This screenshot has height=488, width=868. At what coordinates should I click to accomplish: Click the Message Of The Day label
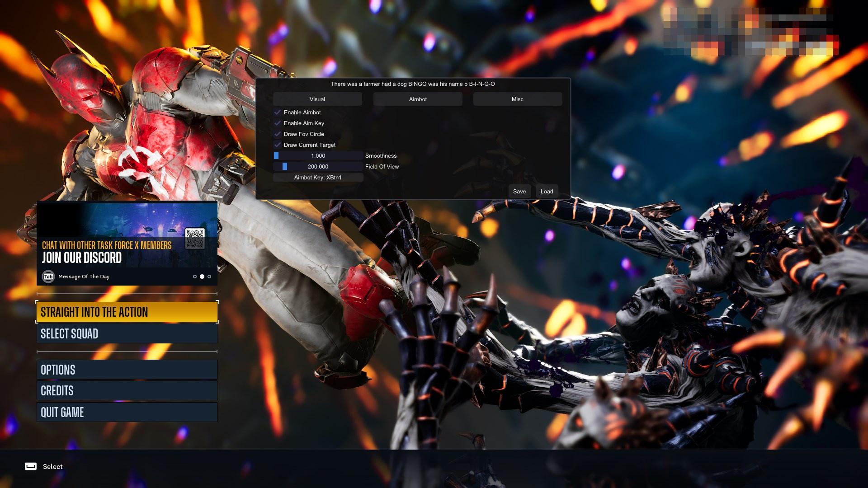[x=84, y=277]
